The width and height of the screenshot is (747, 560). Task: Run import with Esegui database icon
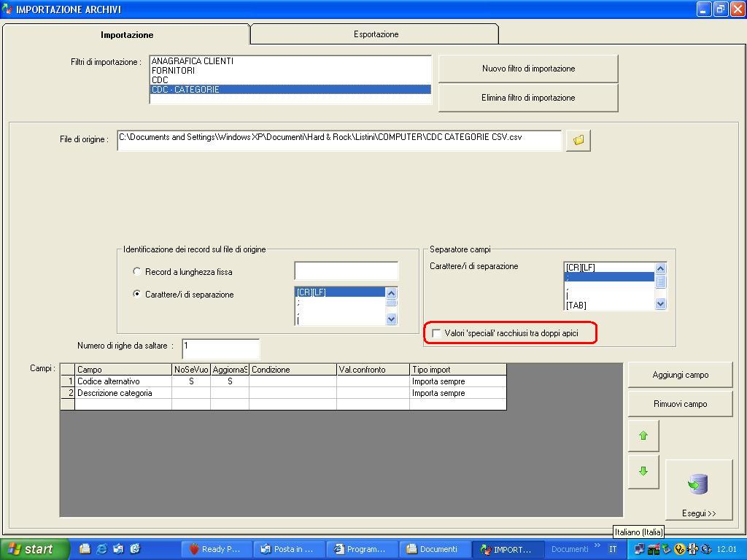coord(698,491)
